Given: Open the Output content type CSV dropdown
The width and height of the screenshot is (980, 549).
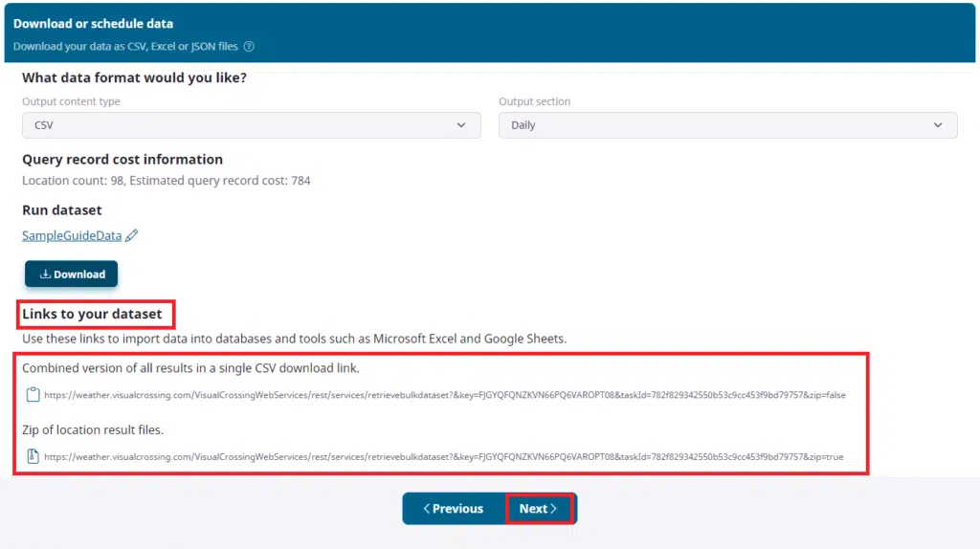Looking at the screenshot, I should click(251, 125).
